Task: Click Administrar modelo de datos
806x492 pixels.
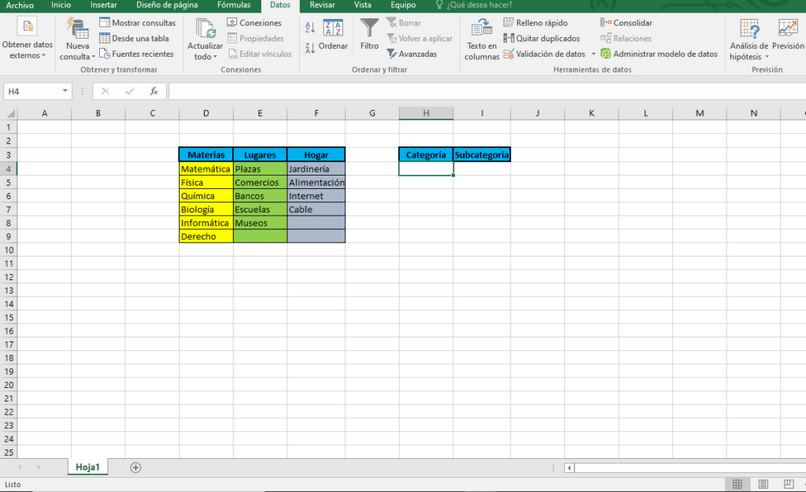Action: click(x=659, y=53)
